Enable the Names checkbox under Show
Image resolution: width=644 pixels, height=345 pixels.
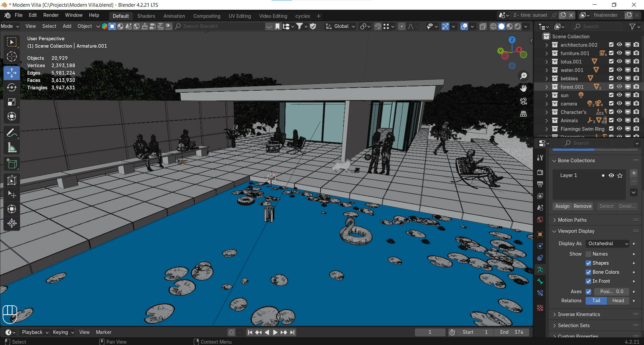[588, 254]
